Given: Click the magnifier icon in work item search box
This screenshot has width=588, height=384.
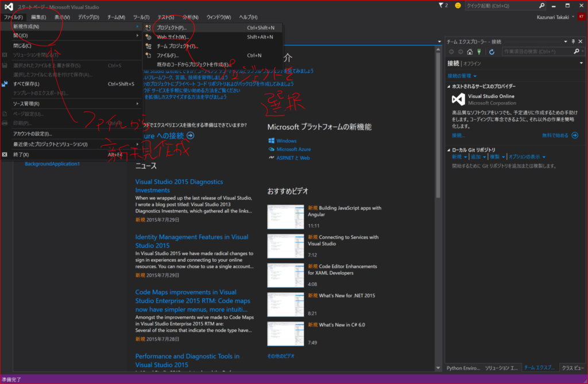Looking at the screenshot, I should [576, 52].
